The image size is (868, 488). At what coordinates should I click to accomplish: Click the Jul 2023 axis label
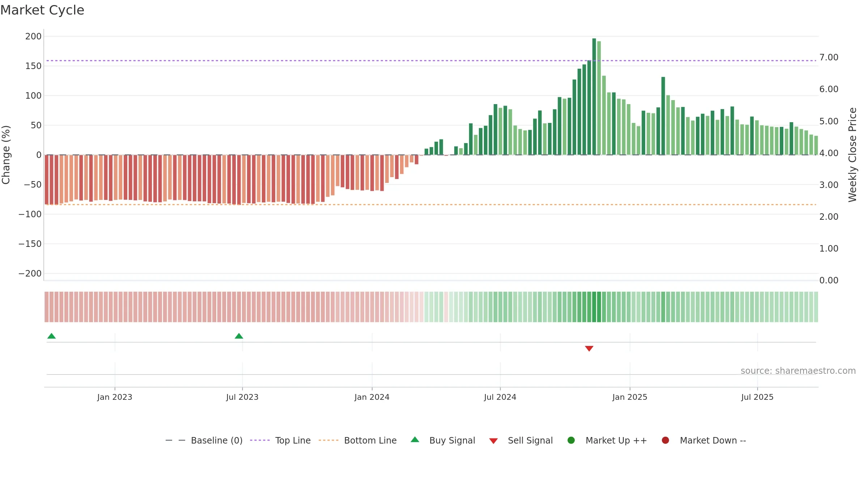tap(242, 397)
